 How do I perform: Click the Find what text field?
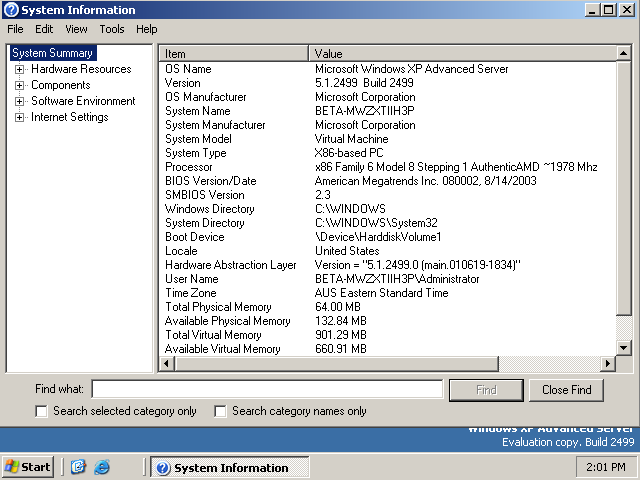[x=267, y=389]
